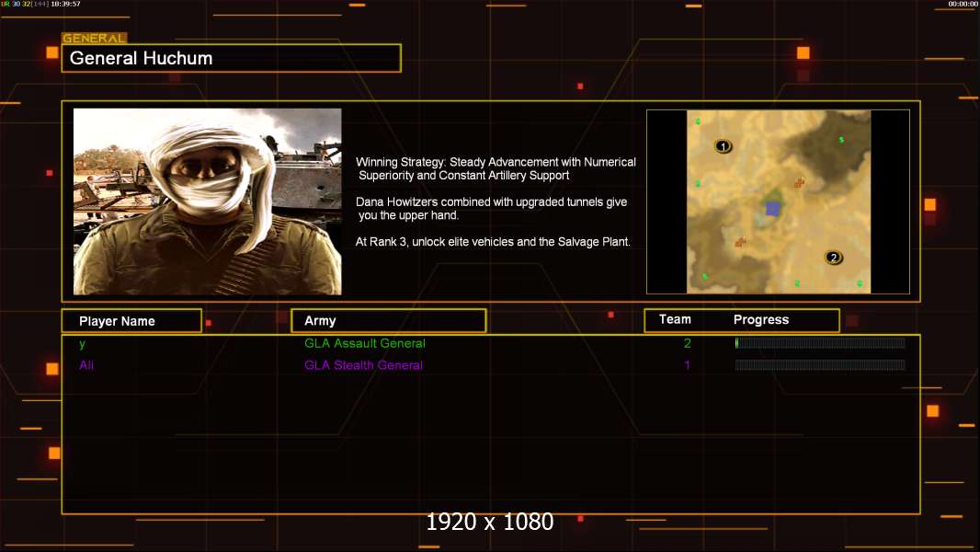Click the GENERAL tag label
This screenshot has width=980, height=552.
[95, 38]
